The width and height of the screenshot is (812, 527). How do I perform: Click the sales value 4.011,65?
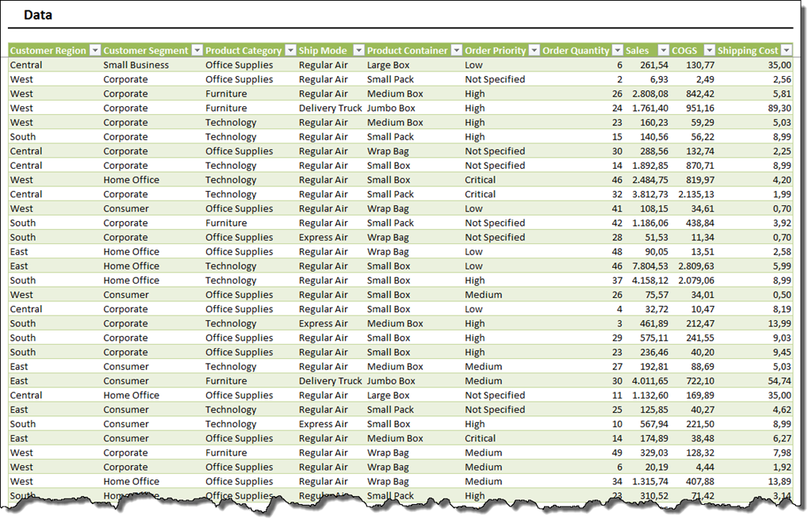coord(650,381)
